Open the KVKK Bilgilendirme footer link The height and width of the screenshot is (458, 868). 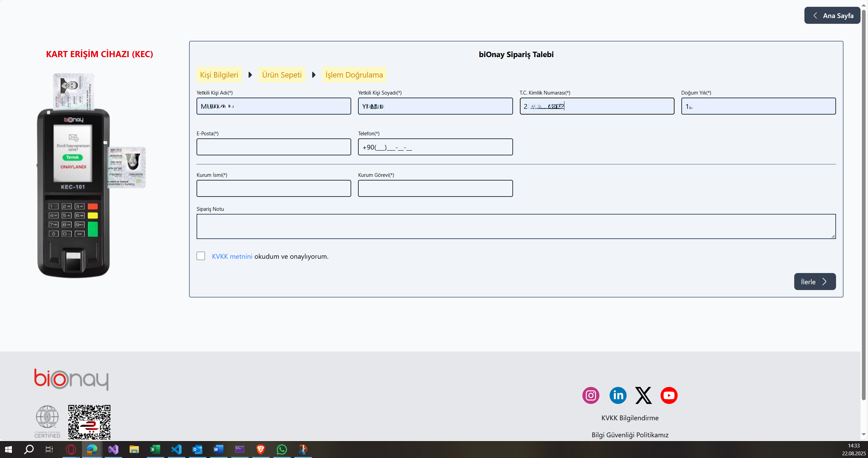point(630,418)
